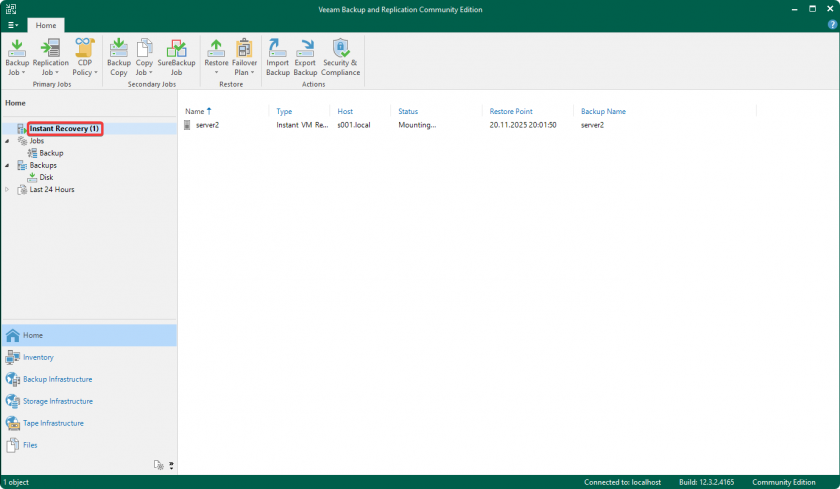Collapse the Jobs tree node

pyautogui.click(x=8, y=141)
